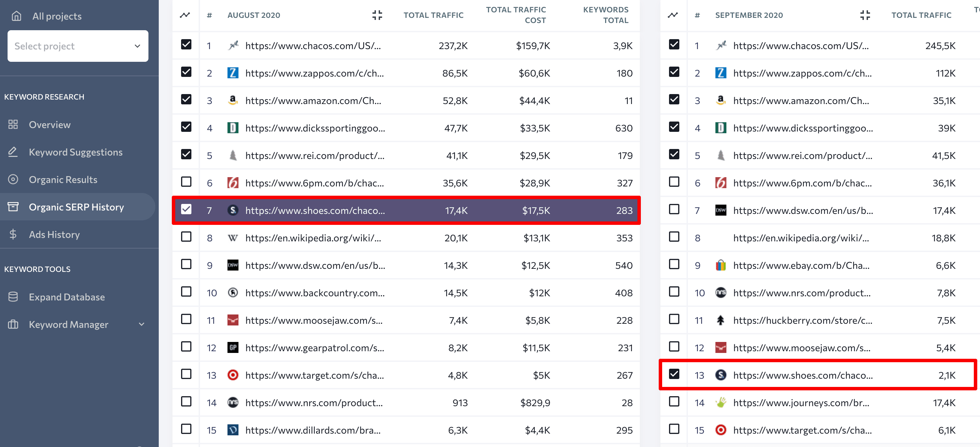Click the Keyword Suggestions pencil icon
The image size is (980, 447).
point(13,152)
